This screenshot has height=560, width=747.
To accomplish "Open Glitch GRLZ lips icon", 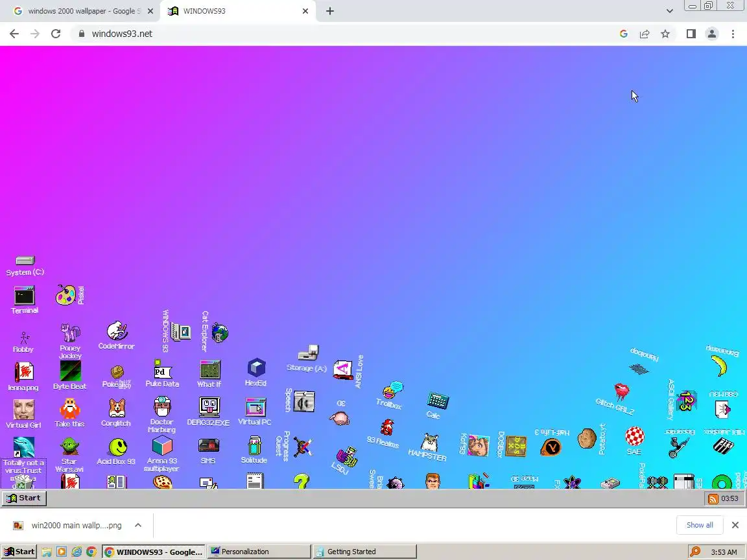I will (622, 392).
